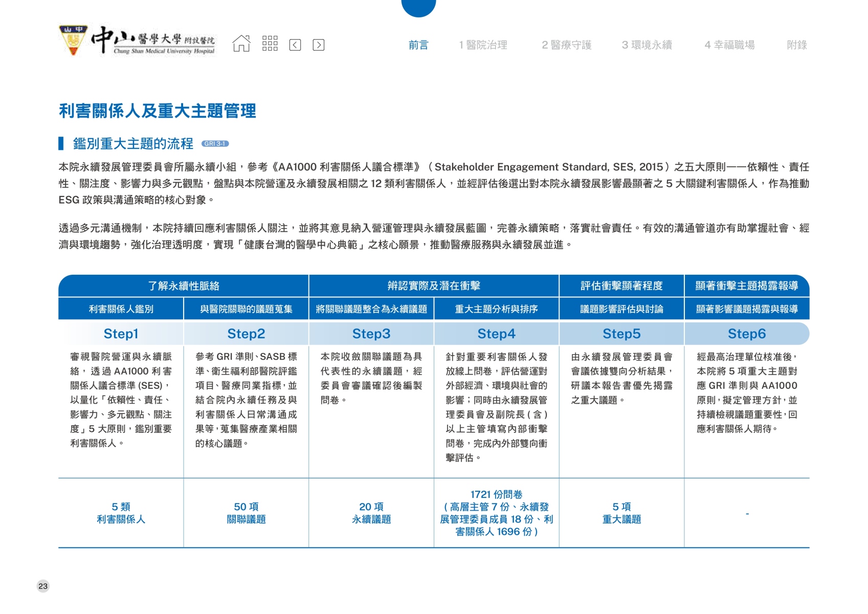Screen dimensions: 868x614
Task: Navigate to 3 環境永續 section
Action: click(x=647, y=45)
